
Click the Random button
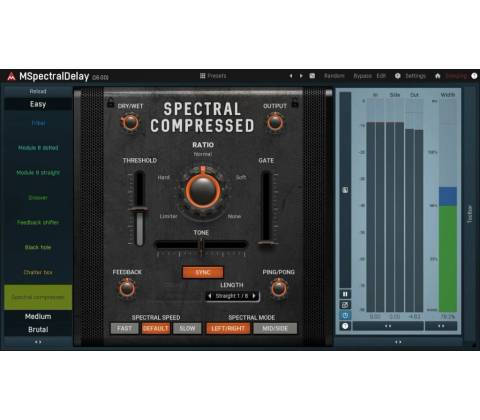tap(334, 76)
